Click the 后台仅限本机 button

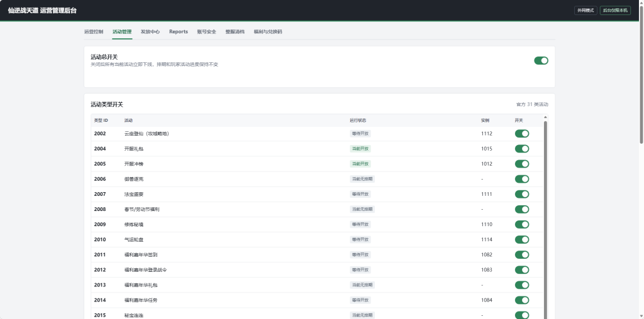point(615,11)
